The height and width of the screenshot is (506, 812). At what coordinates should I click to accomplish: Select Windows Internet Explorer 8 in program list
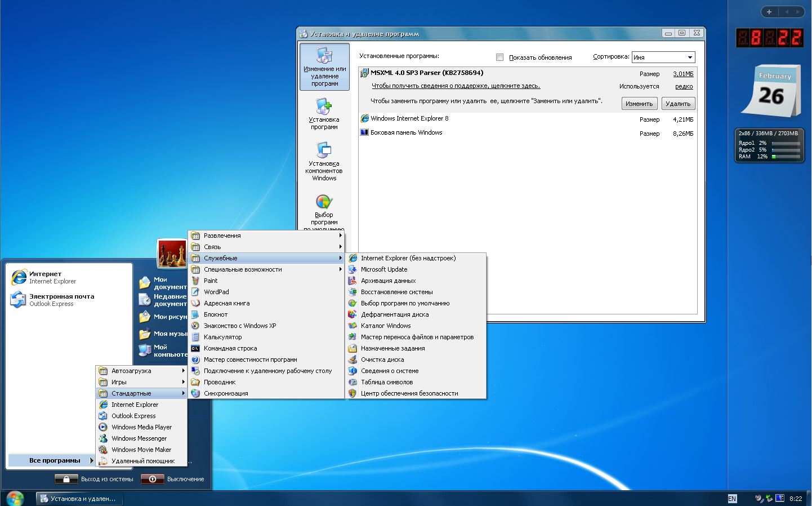point(528,119)
